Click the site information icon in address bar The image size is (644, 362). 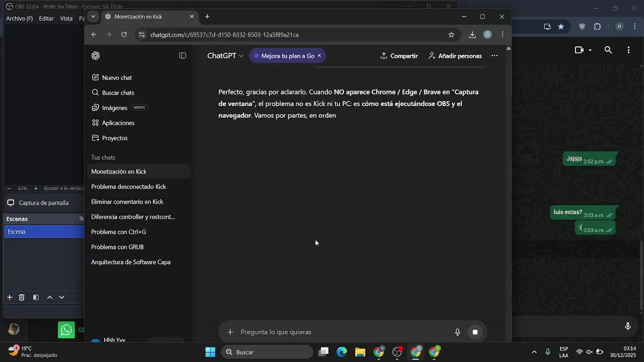point(141,35)
